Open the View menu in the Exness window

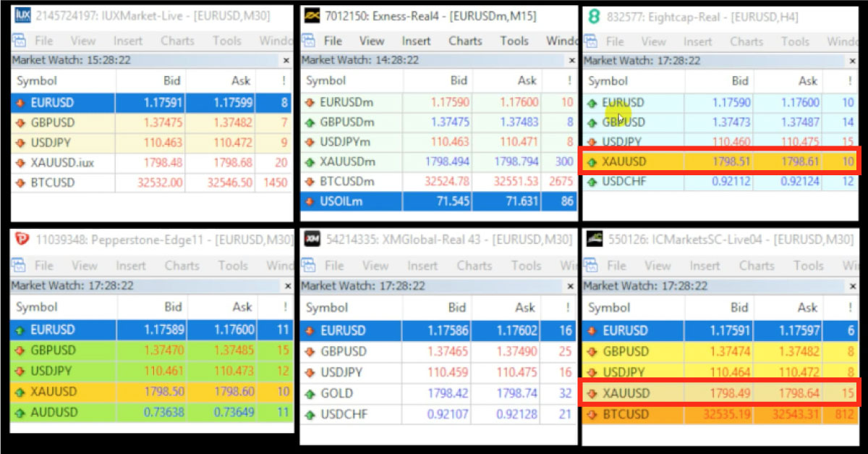pos(372,41)
